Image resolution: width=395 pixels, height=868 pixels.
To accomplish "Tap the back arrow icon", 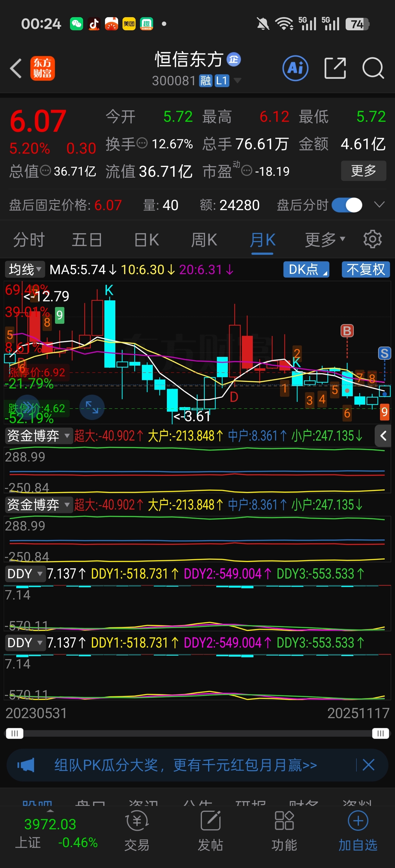I will point(16,68).
